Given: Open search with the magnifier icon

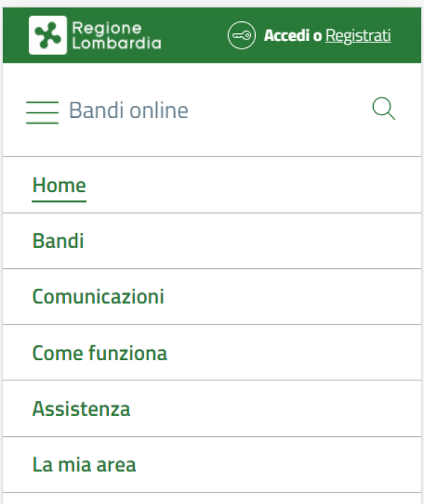Looking at the screenshot, I should click(383, 109).
